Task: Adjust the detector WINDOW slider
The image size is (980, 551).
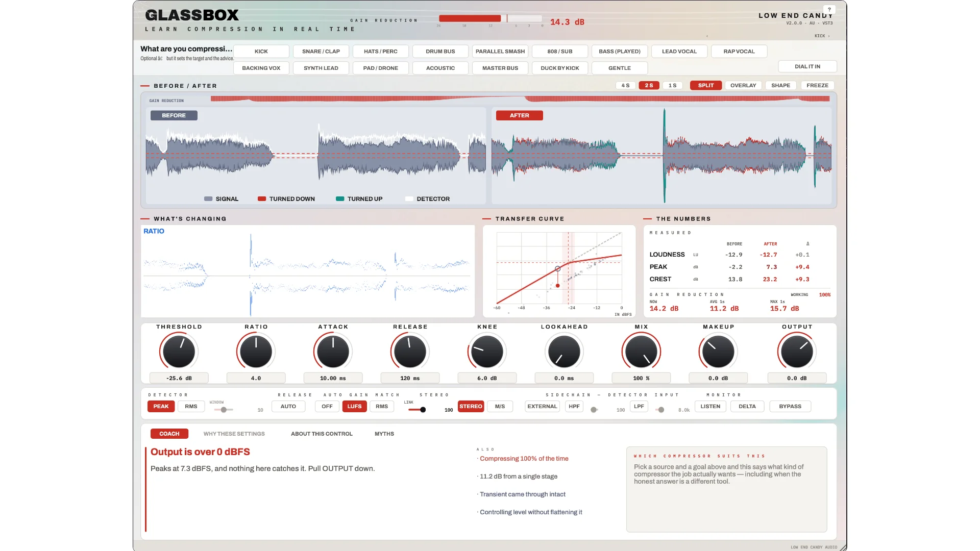Action: pyautogui.click(x=224, y=410)
